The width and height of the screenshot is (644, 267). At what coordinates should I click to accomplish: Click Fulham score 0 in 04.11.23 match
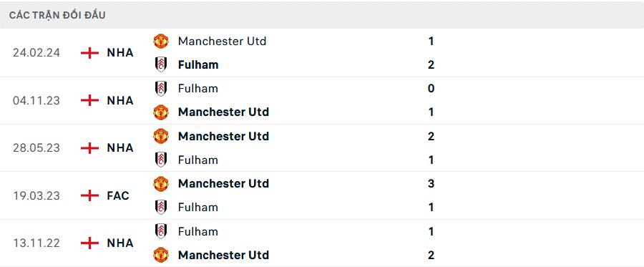tap(431, 89)
